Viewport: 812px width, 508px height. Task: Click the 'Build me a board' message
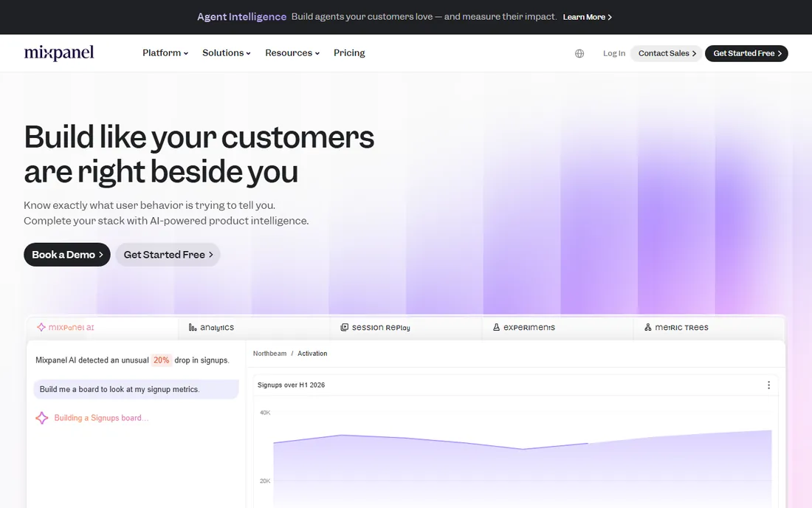point(137,389)
